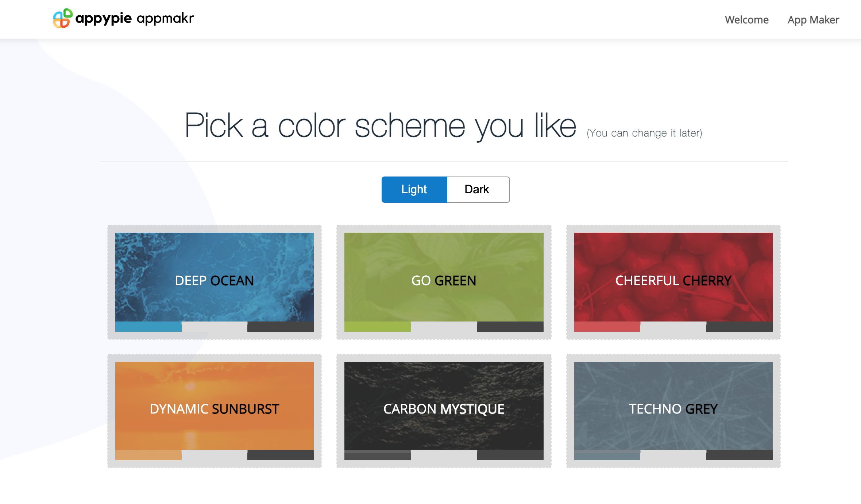Click the green swatch under Go Green

(377, 327)
